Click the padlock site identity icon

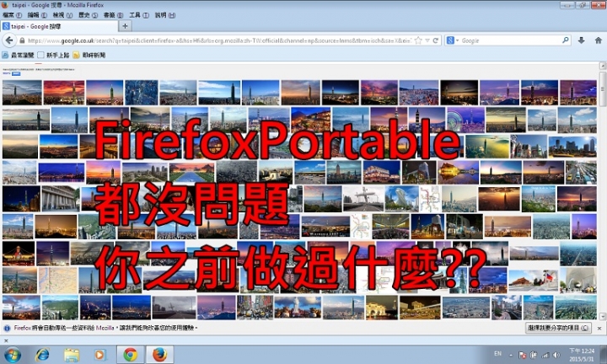22,40
